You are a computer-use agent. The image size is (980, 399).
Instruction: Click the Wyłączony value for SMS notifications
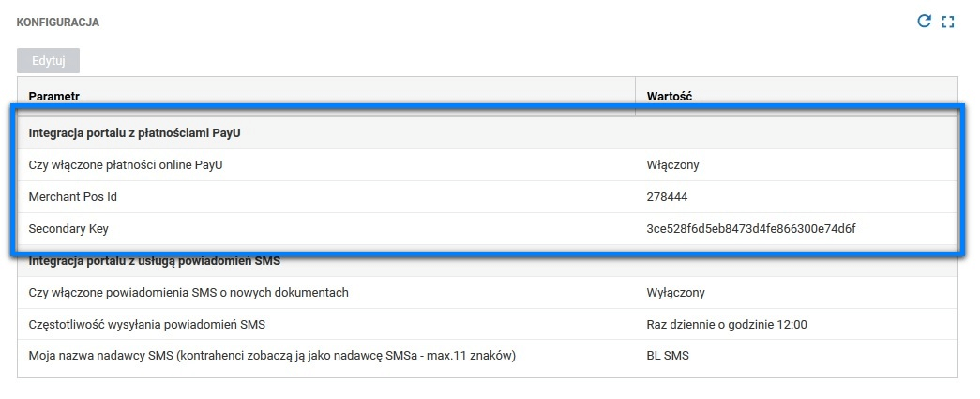tap(675, 293)
